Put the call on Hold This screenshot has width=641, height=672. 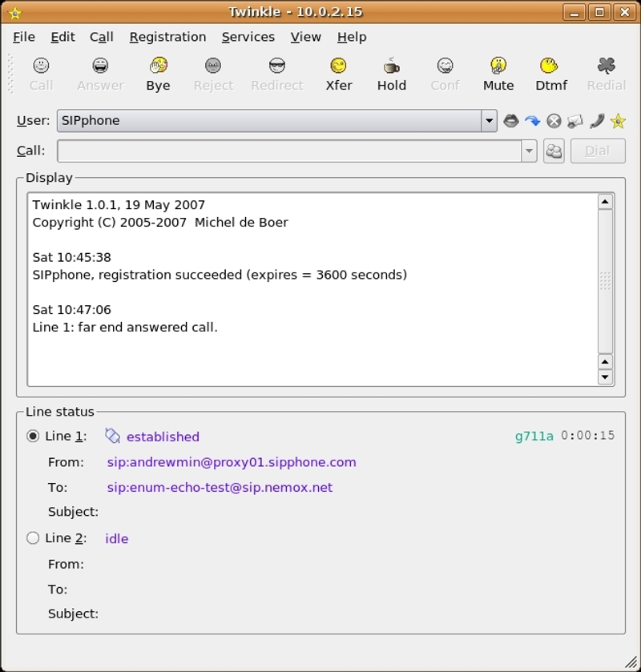pos(392,74)
